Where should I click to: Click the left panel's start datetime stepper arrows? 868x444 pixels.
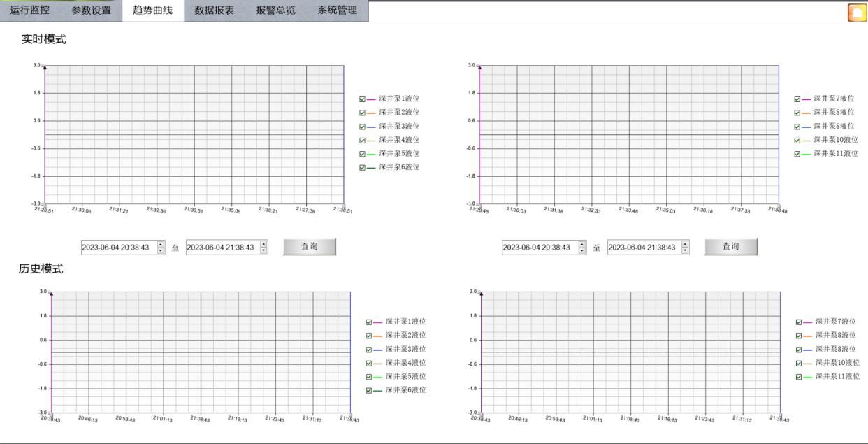[x=161, y=247]
